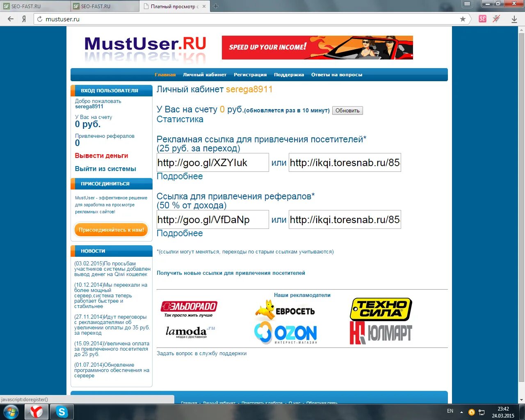
Task: Switch to the second SEO-FAST.RU tab
Action: 105,6
